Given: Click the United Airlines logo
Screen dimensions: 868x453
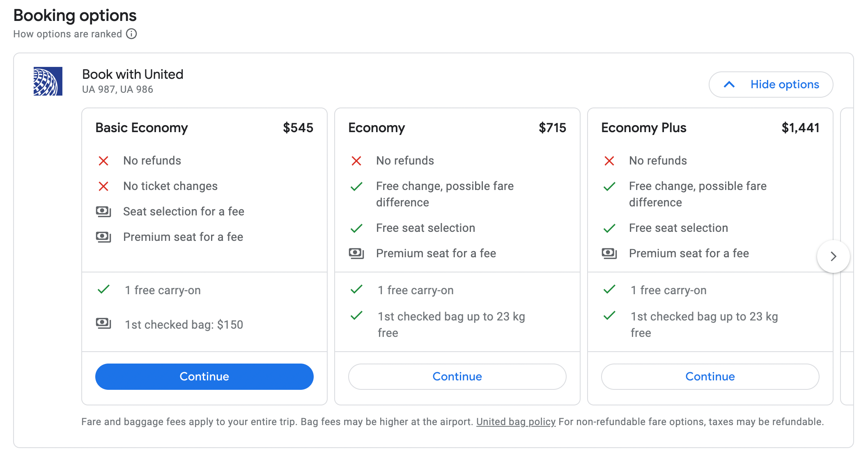Looking at the screenshot, I should [x=48, y=81].
